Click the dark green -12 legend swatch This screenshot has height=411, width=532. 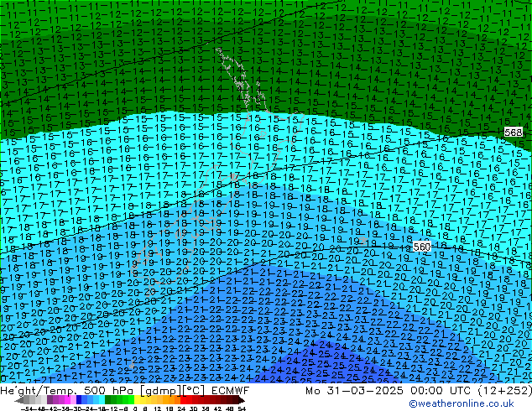coord(107,400)
